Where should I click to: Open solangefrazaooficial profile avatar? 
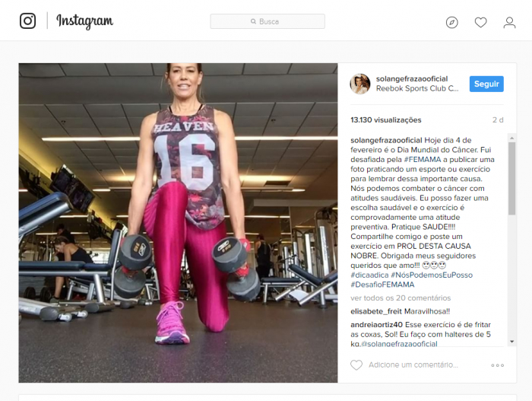point(360,84)
